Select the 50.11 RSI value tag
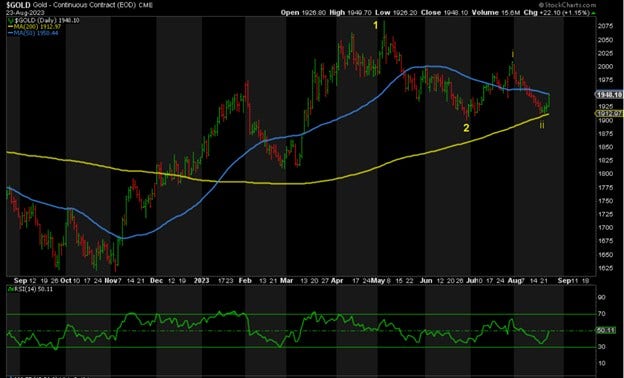Image resolution: width=624 pixels, height=378 pixels. click(x=606, y=330)
